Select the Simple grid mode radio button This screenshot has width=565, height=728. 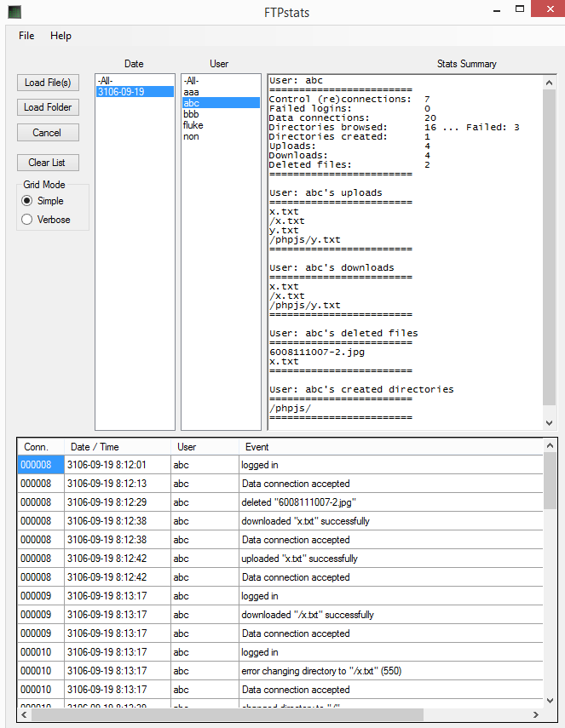(x=27, y=201)
